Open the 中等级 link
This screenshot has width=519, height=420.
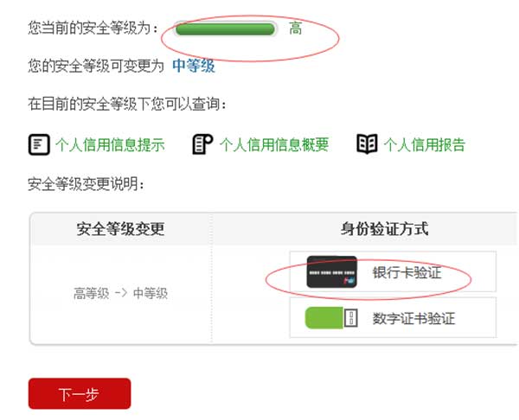pyautogui.click(x=193, y=66)
